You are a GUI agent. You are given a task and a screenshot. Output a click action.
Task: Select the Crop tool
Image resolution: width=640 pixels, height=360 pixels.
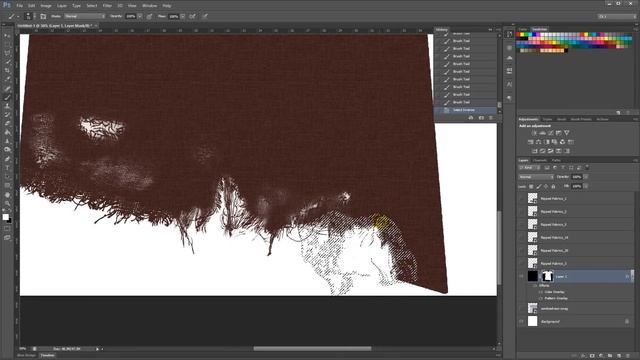[7, 71]
